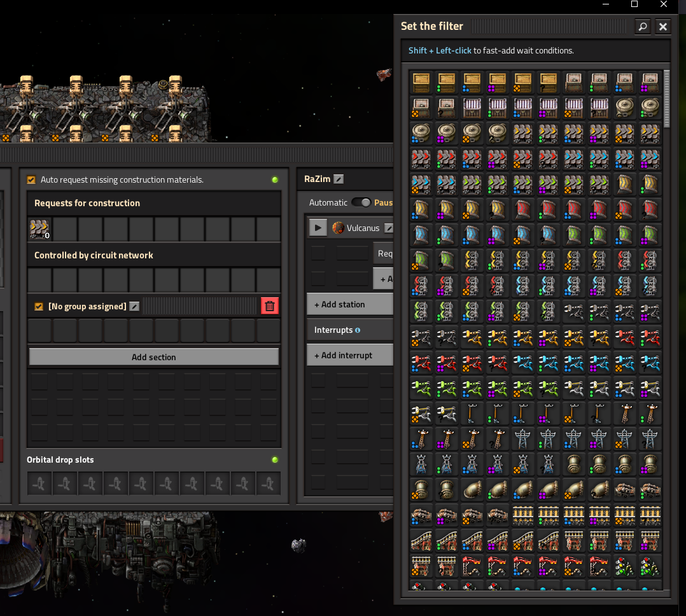
Task: Choose the normal-quality steel chest filter
Action: pyautogui.click(x=472, y=108)
